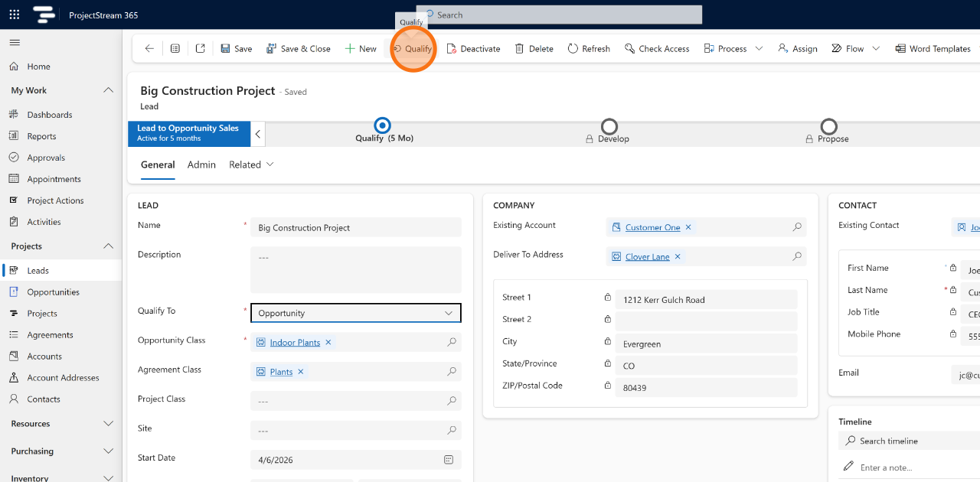The image size is (980, 482).
Task: Collapse the Projects navigation section
Action: point(108,246)
